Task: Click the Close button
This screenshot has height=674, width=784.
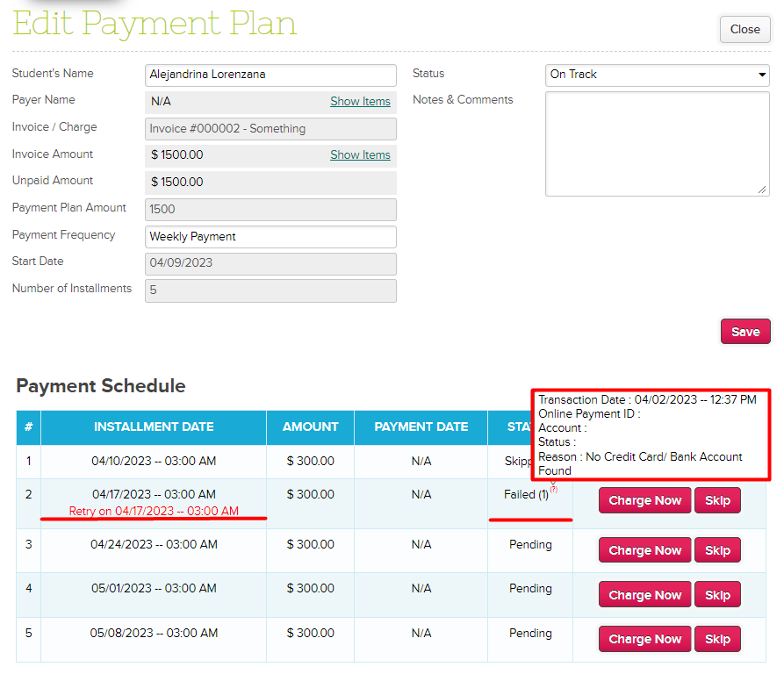Action: click(x=744, y=30)
